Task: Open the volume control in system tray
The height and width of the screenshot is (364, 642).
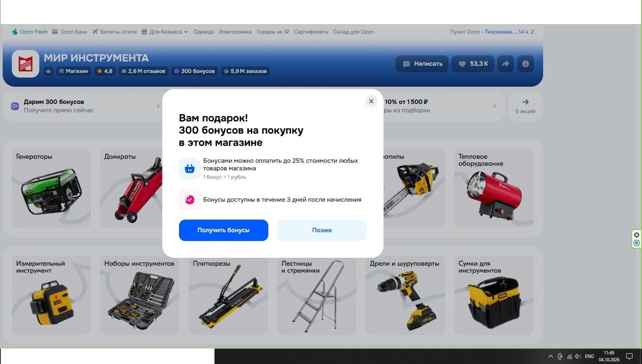Action: pyautogui.click(x=578, y=356)
